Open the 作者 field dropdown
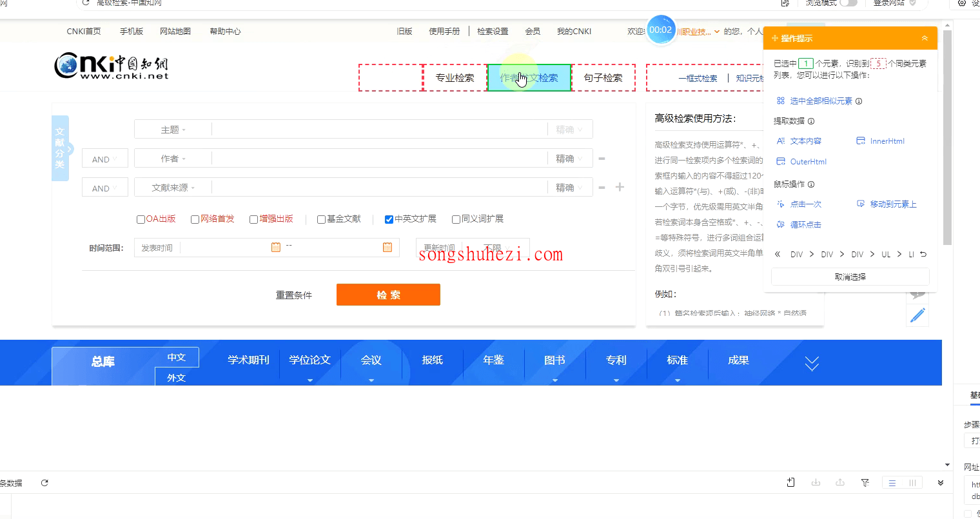The image size is (980, 519). [173, 159]
